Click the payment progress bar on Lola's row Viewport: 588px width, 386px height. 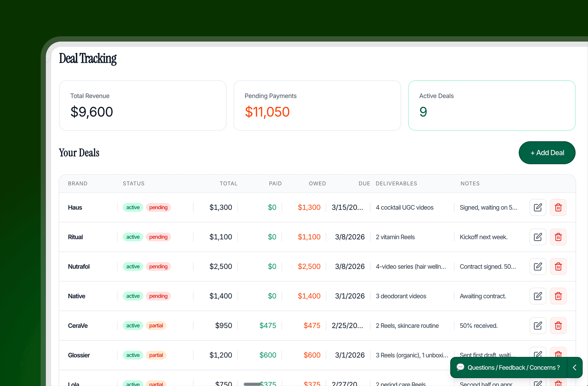coord(252,383)
